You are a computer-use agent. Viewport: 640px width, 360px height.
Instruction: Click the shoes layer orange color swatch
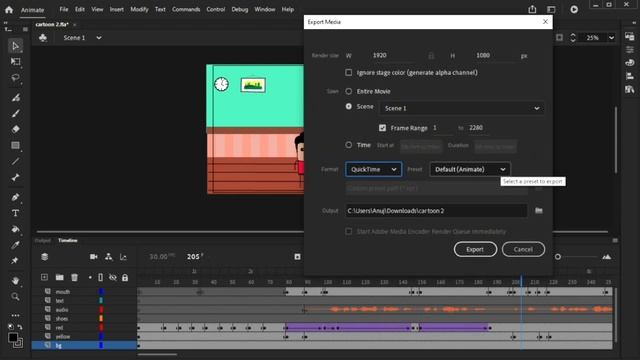[x=101, y=318]
